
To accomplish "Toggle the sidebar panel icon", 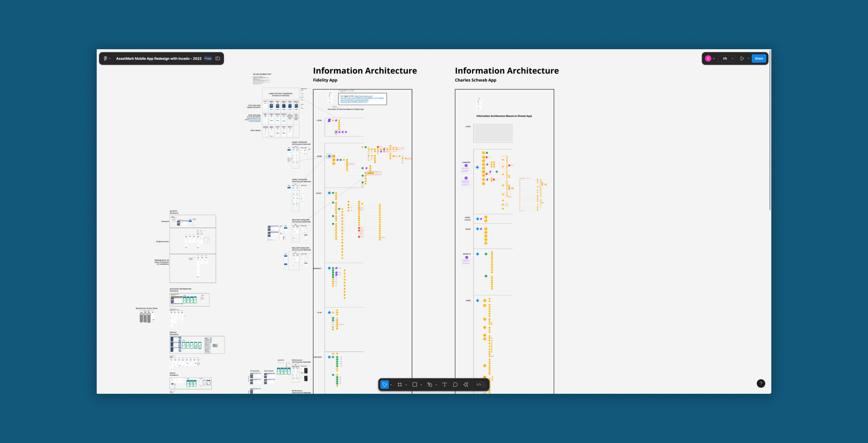I will 218,58.
